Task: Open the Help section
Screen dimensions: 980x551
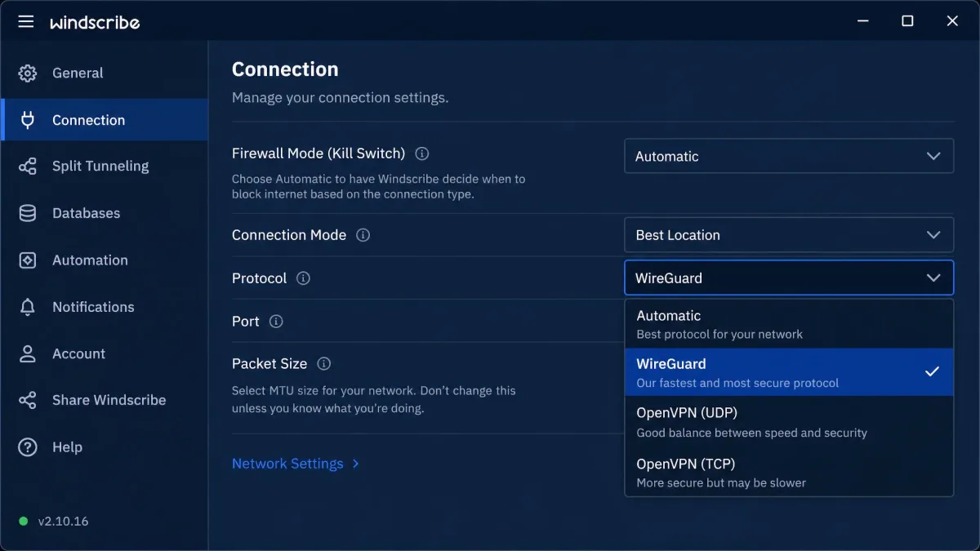Action: [105, 447]
